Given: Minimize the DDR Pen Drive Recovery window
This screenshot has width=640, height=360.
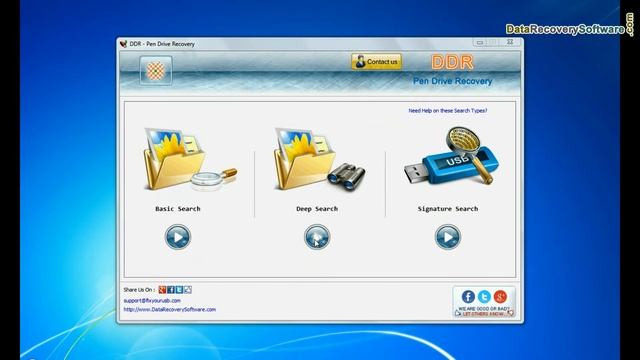Looking at the screenshot, I should click(x=480, y=42).
